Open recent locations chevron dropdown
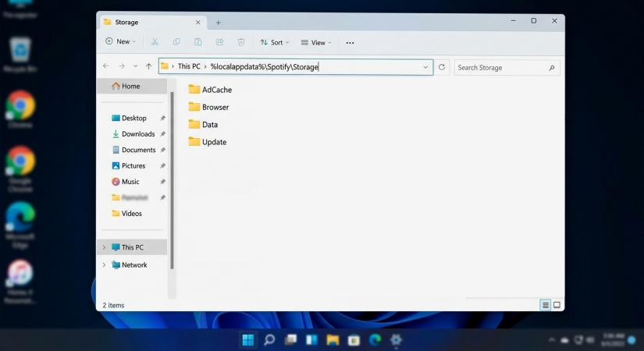The width and height of the screenshot is (644, 351). point(136,66)
